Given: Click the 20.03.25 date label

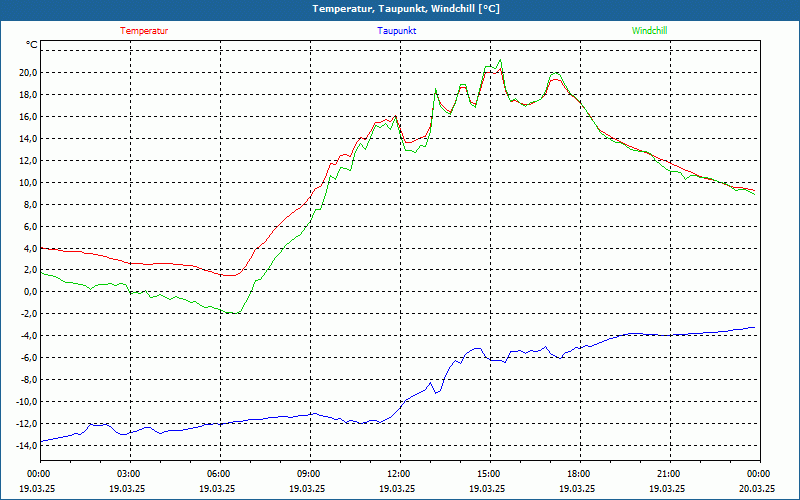Looking at the screenshot, I should click(758, 489).
